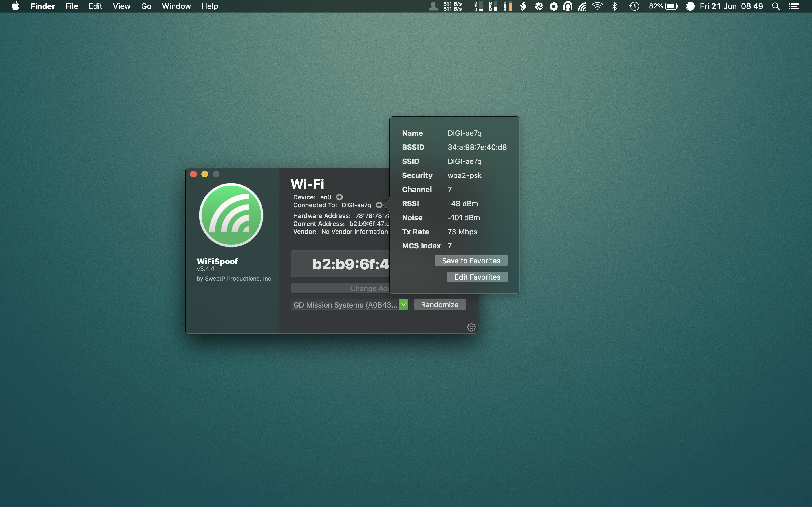Open Spotlight search from menu bar
The width and height of the screenshot is (812, 507).
tap(775, 6)
